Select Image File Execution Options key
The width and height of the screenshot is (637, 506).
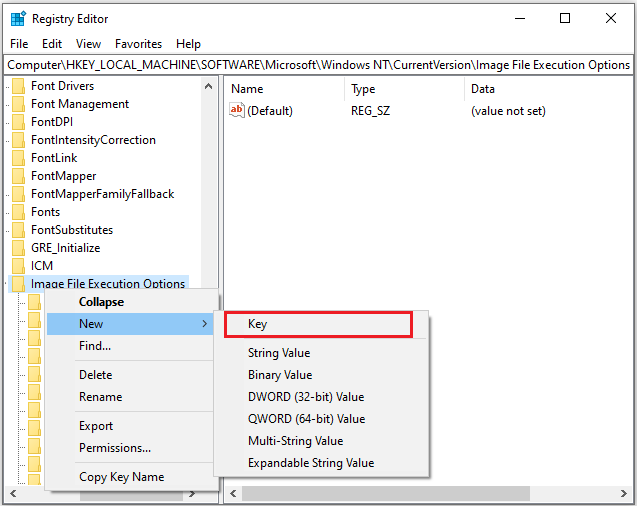coord(108,283)
